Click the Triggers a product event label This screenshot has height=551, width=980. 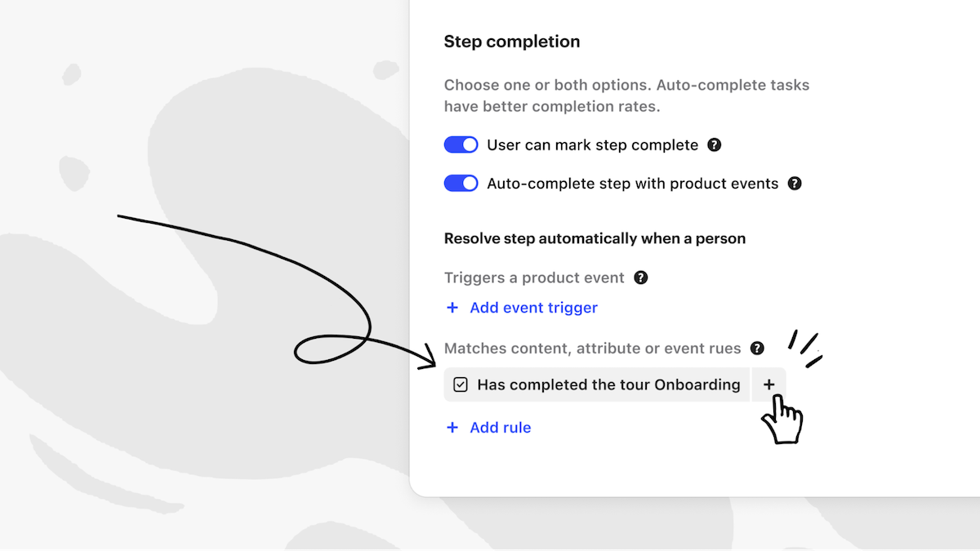click(x=534, y=278)
